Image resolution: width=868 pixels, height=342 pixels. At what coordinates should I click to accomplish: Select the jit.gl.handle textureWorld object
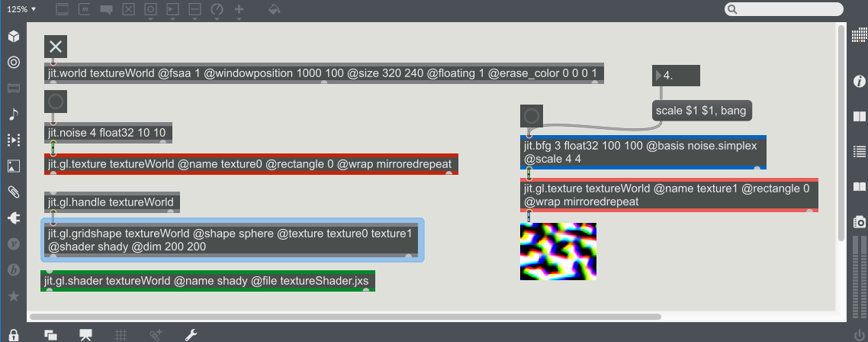[x=112, y=202]
